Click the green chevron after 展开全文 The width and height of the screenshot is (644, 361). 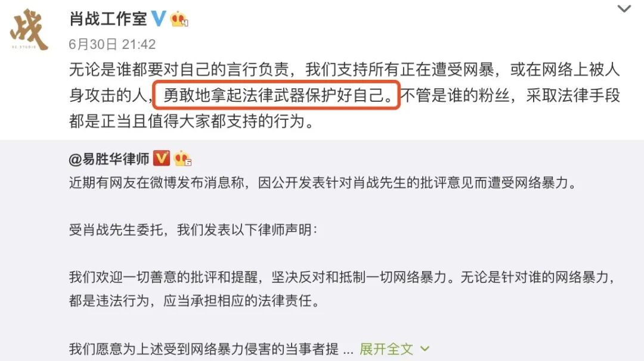tap(425, 349)
